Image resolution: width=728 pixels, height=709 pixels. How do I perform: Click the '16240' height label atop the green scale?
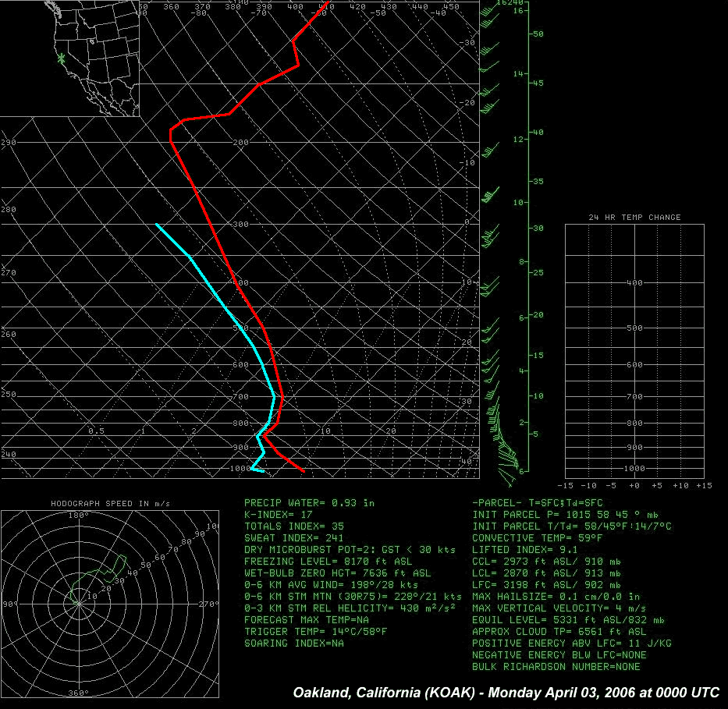click(x=510, y=2)
